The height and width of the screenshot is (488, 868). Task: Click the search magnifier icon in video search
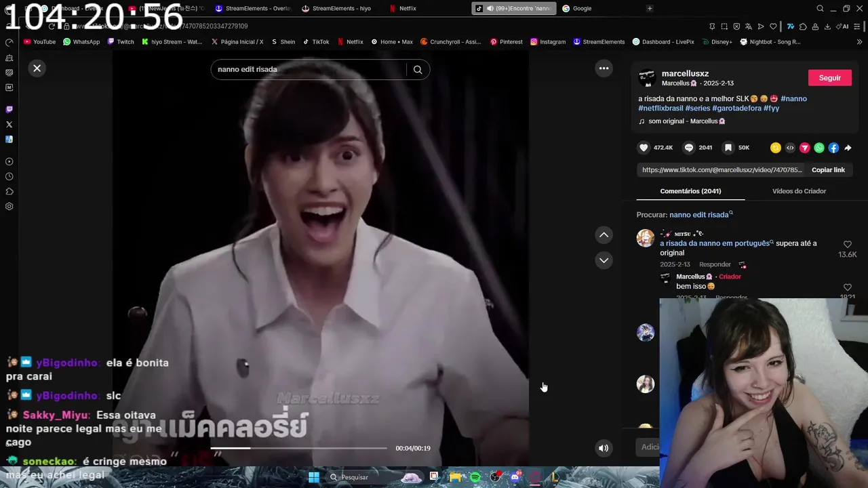418,69
